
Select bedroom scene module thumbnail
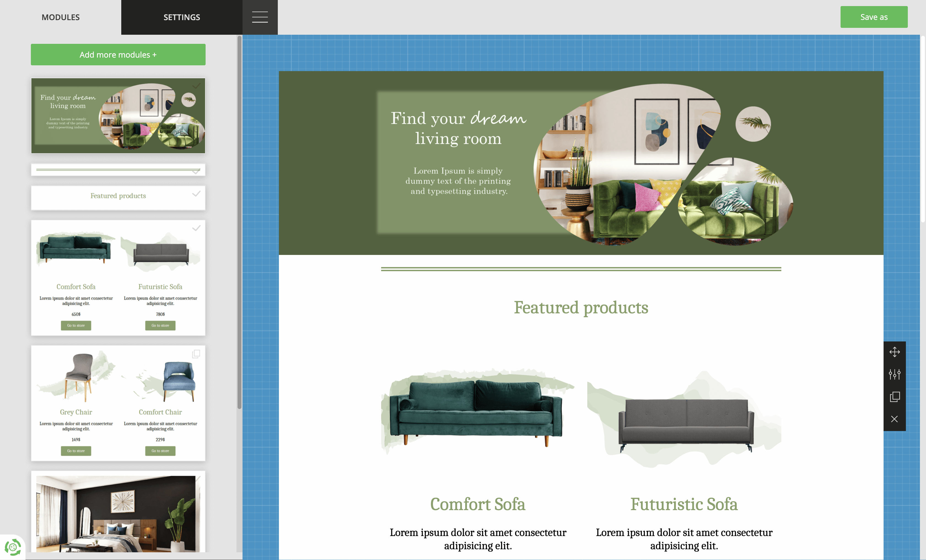(118, 512)
